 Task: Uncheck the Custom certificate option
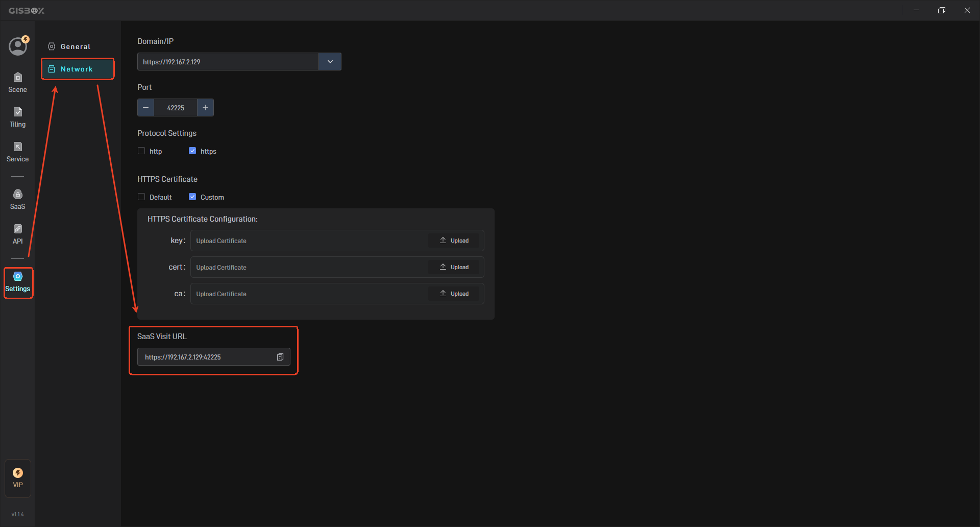[192, 197]
